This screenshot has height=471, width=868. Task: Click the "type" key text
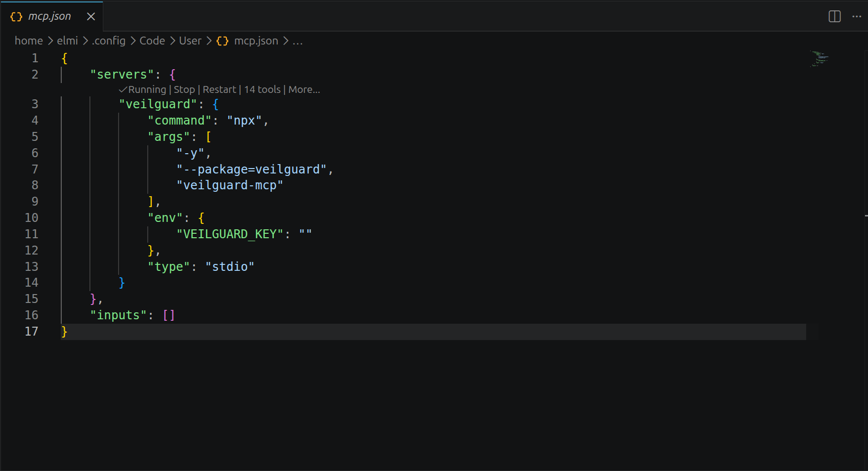click(169, 267)
